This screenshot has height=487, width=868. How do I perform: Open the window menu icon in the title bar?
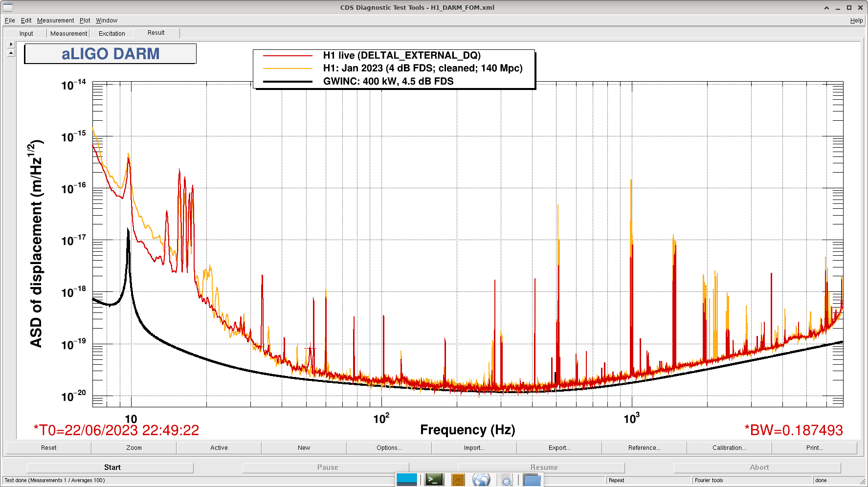8,7
